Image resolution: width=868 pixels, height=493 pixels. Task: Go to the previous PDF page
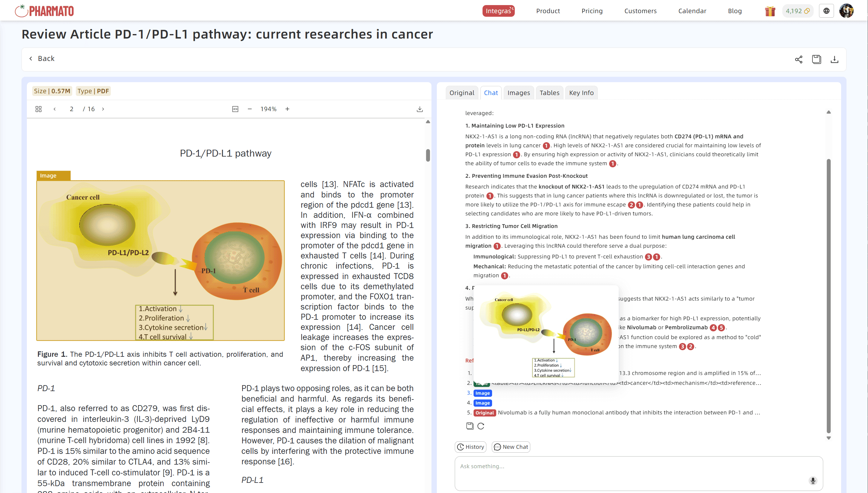(x=54, y=109)
